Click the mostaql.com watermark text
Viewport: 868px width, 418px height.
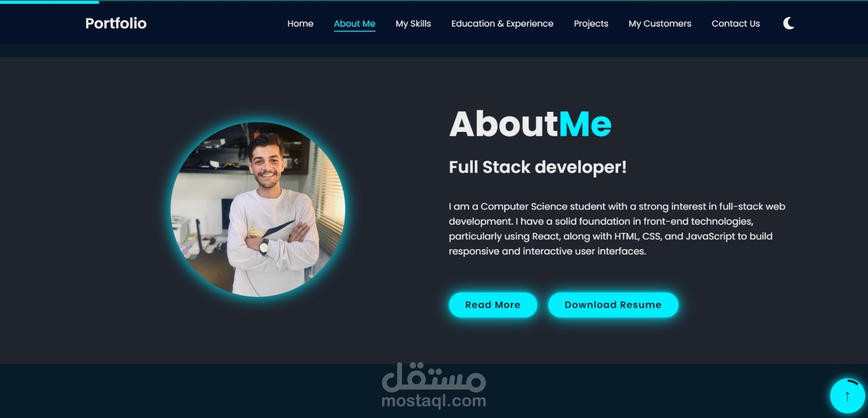(433, 401)
